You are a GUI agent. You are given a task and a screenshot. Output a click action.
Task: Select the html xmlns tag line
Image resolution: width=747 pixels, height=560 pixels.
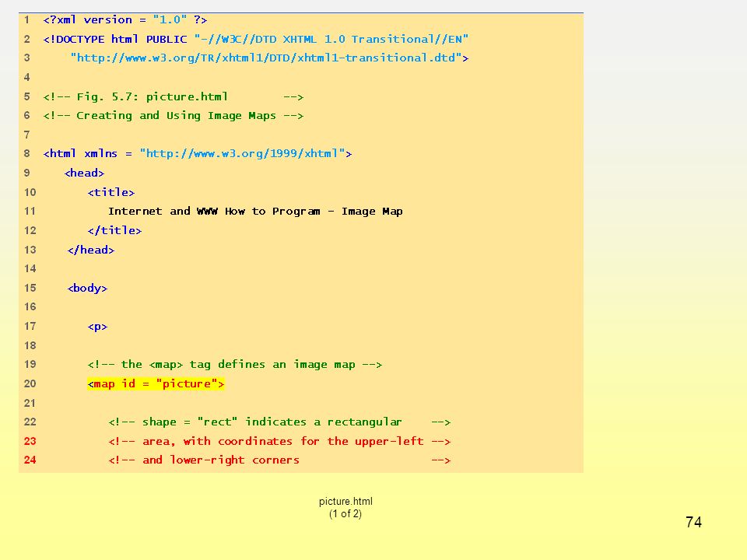pos(197,154)
